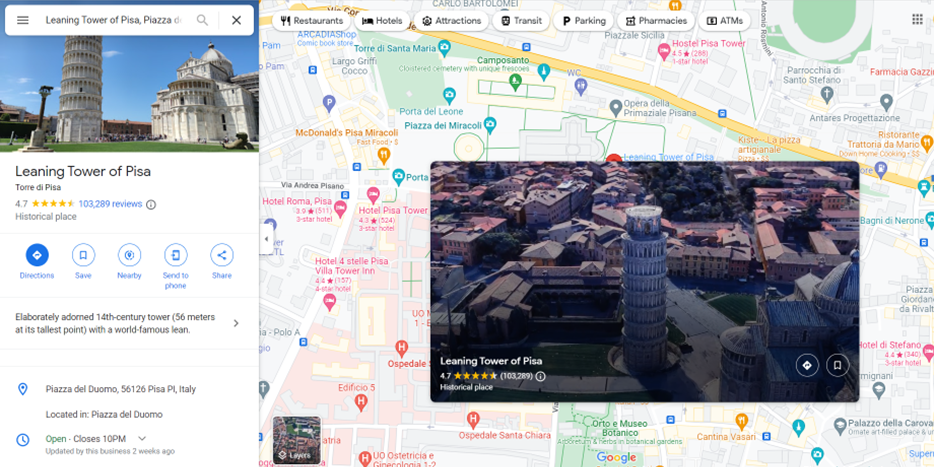Screen dimensions: 934x467
Task: Open Located in: Piazza del Duomo
Action: pyautogui.click(x=104, y=414)
